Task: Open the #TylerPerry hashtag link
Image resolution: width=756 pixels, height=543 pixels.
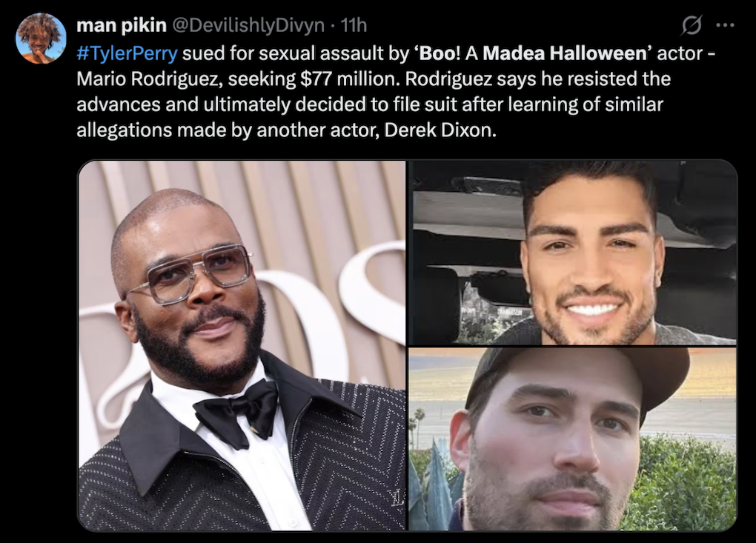Action: pyautogui.click(x=127, y=53)
